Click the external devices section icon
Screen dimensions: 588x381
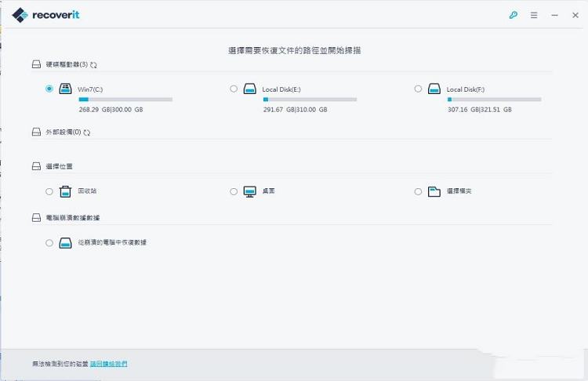tap(36, 132)
